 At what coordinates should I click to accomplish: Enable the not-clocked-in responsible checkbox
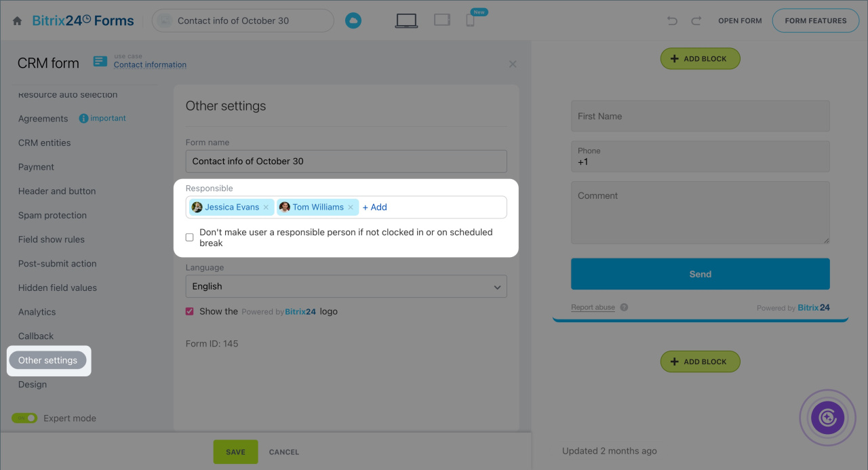(190, 237)
